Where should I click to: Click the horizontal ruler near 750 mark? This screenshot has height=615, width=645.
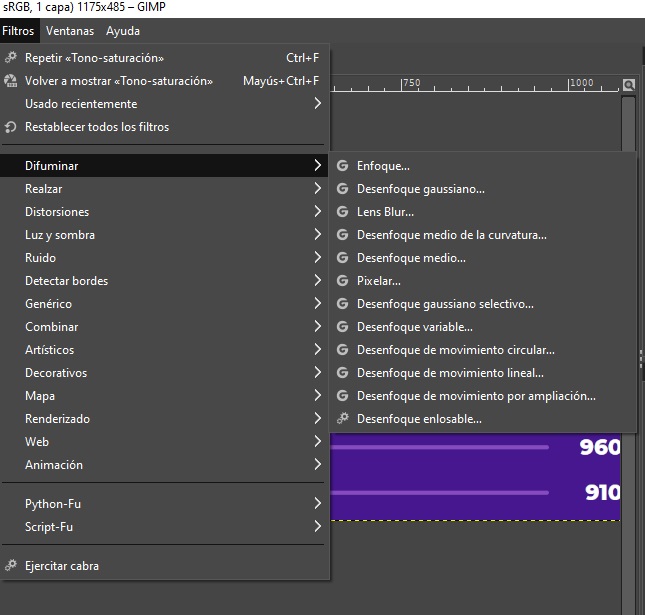tap(411, 84)
